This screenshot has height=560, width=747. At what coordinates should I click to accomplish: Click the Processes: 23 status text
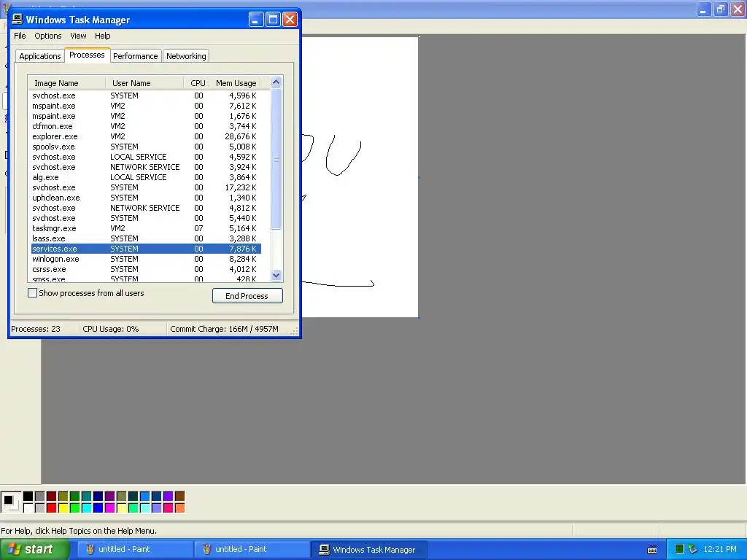point(36,329)
